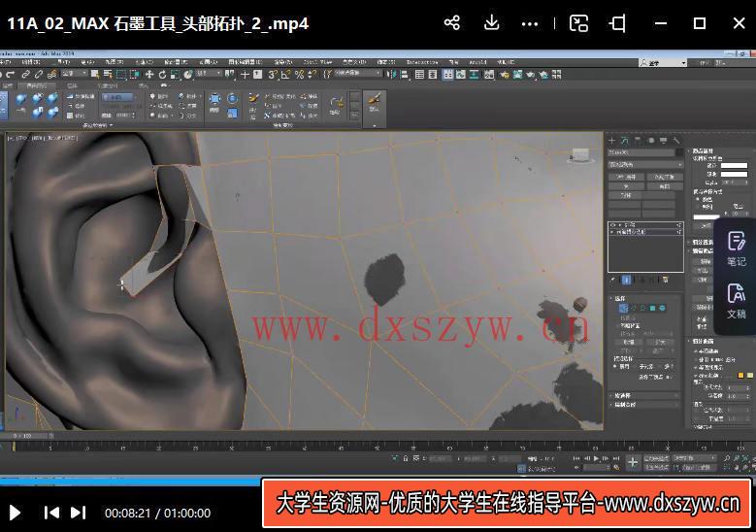This screenshot has height=532, width=756.
Task: Select Polygon sub-object level icon
Action: (652, 308)
